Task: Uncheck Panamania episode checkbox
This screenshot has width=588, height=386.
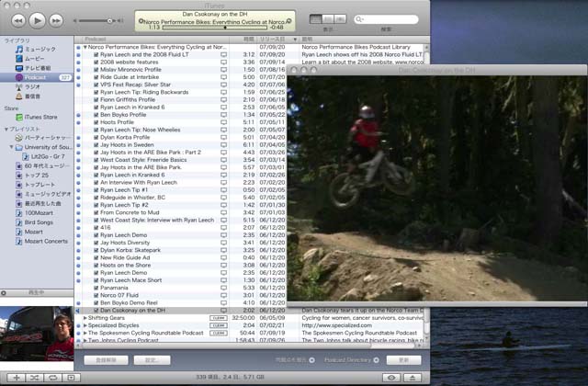Action: click(96, 288)
